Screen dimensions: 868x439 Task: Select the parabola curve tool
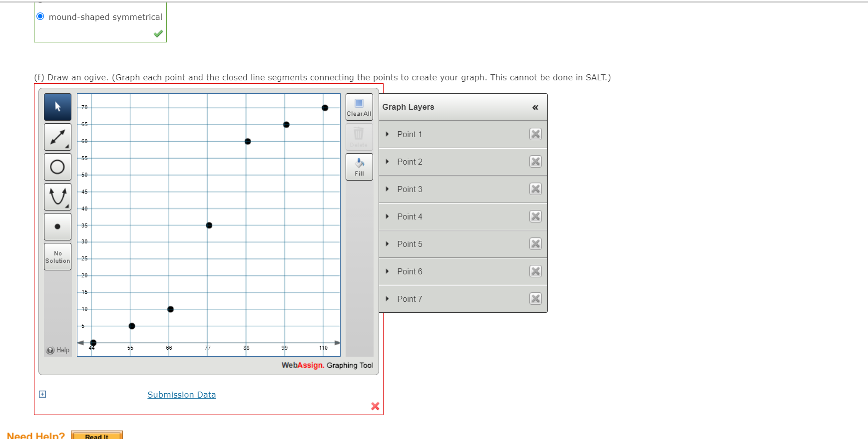tap(57, 197)
